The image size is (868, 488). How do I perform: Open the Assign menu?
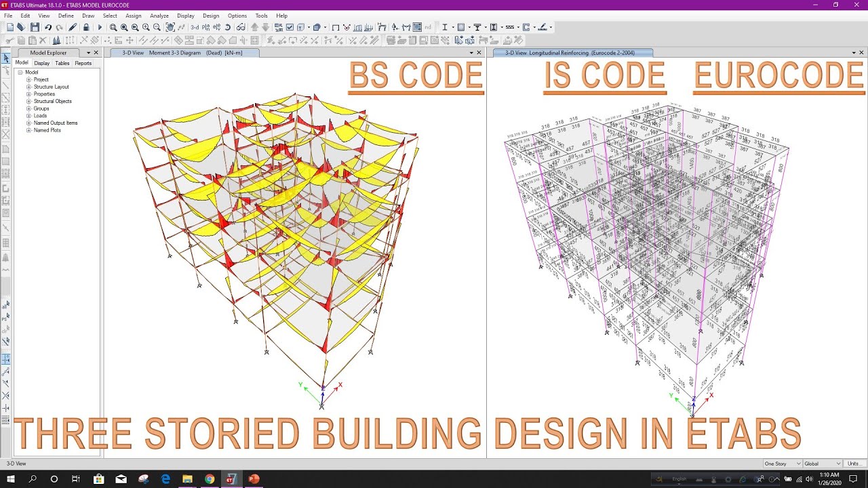point(134,16)
